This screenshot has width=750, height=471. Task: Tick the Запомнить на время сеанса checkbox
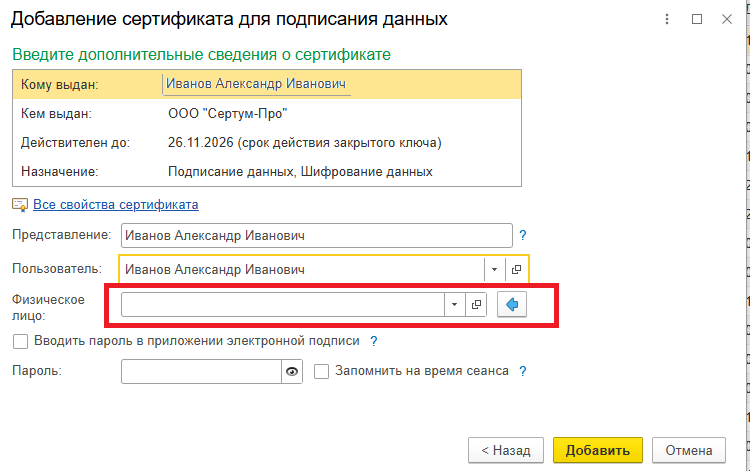point(322,371)
